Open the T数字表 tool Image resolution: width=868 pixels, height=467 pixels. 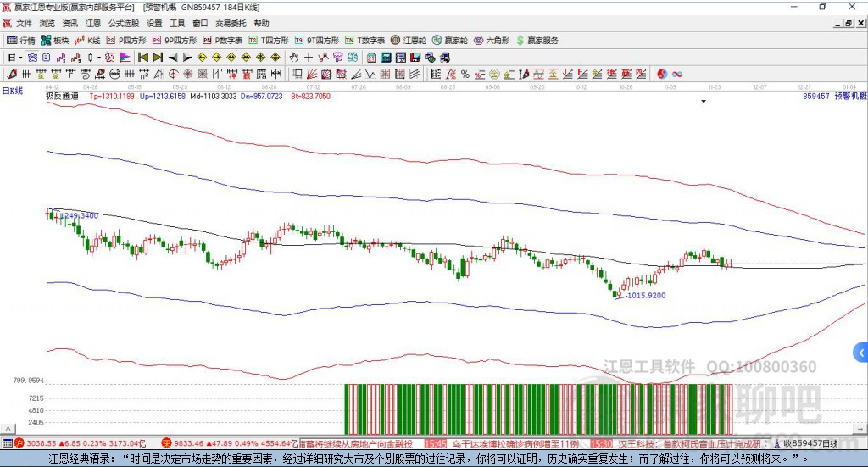[x=365, y=40]
